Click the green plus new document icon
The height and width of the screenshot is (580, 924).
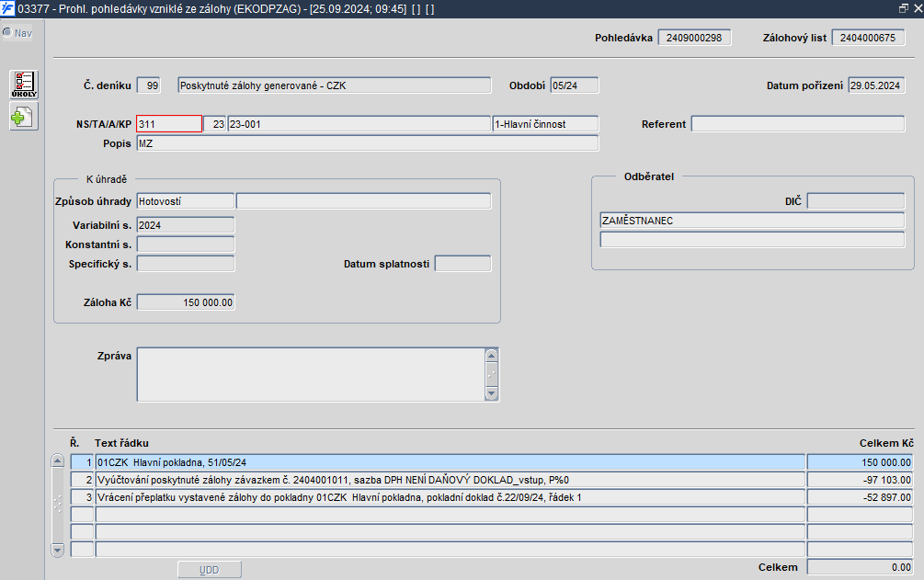pos(24,116)
